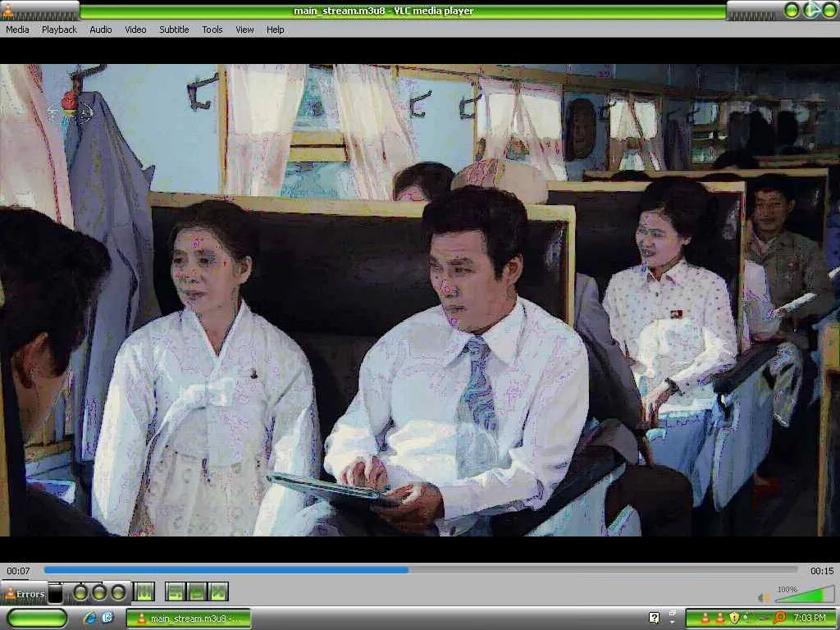Click the elapsed time 00:07 label
Viewport: 840px width, 630px height.
point(18,571)
